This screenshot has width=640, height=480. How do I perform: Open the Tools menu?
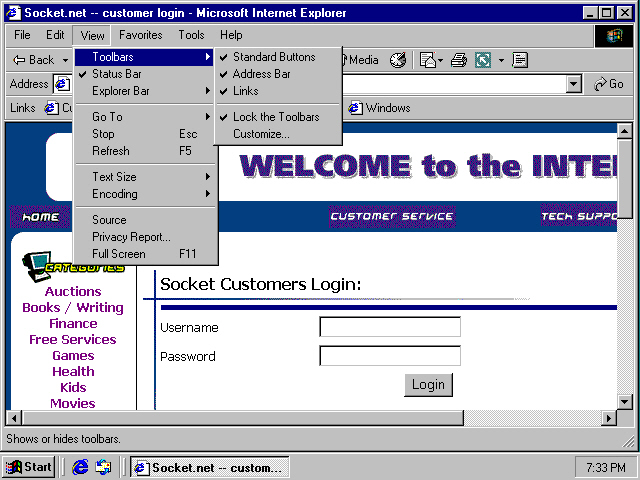coord(191,35)
